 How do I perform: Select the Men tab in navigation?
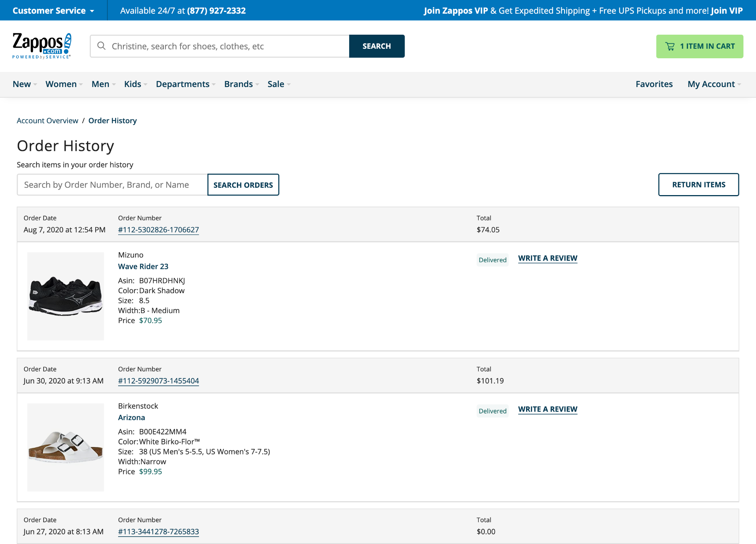[x=100, y=84]
